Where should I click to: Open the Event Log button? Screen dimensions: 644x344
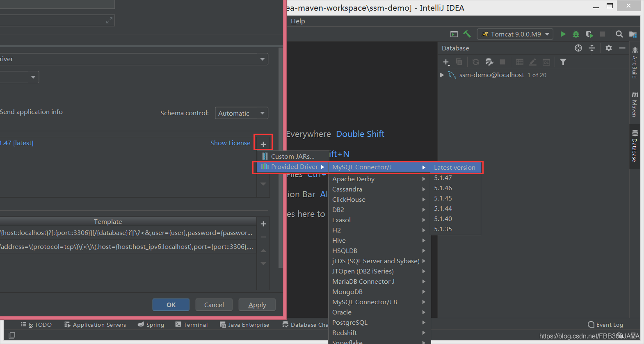click(x=605, y=325)
